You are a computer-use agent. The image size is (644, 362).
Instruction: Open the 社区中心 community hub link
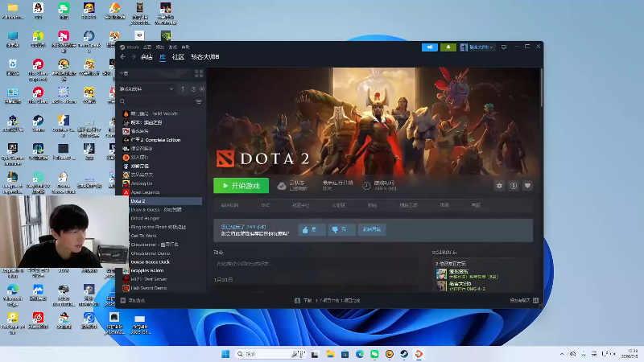pyautogui.click(x=300, y=205)
